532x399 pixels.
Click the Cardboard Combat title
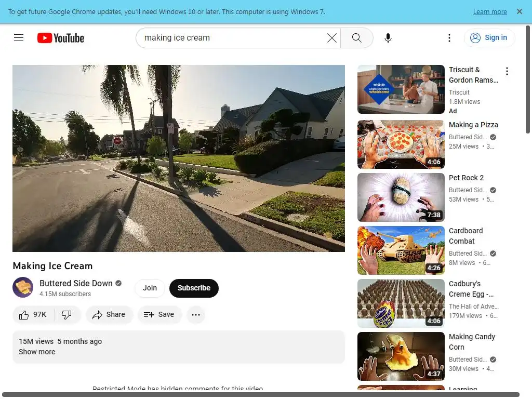click(x=466, y=236)
